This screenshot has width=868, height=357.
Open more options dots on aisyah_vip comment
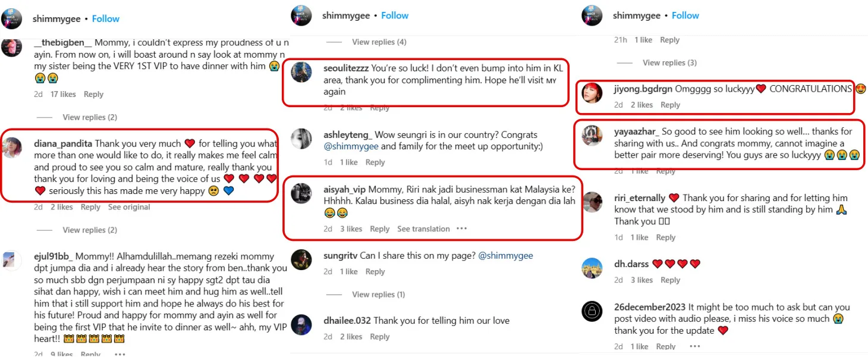tap(462, 229)
